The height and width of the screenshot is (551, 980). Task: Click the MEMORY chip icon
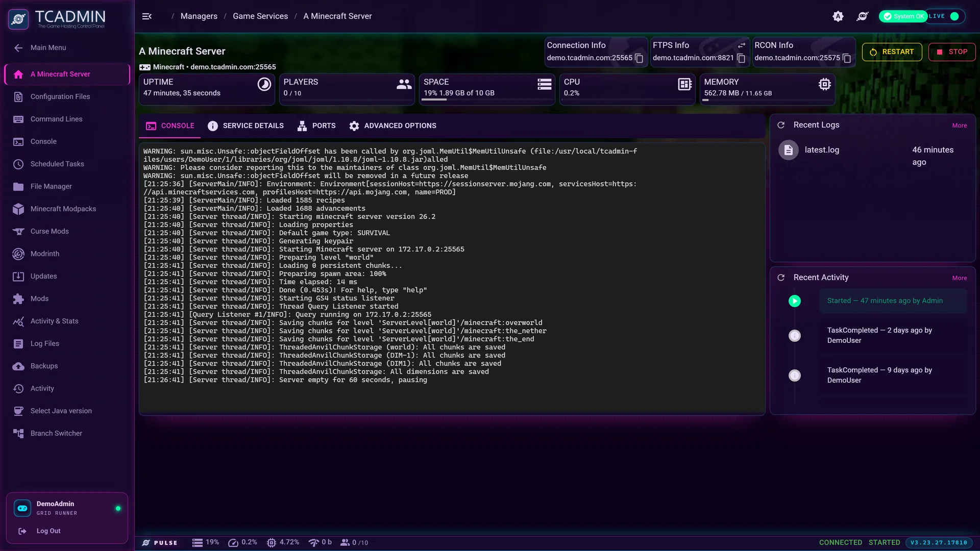pos(825,84)
